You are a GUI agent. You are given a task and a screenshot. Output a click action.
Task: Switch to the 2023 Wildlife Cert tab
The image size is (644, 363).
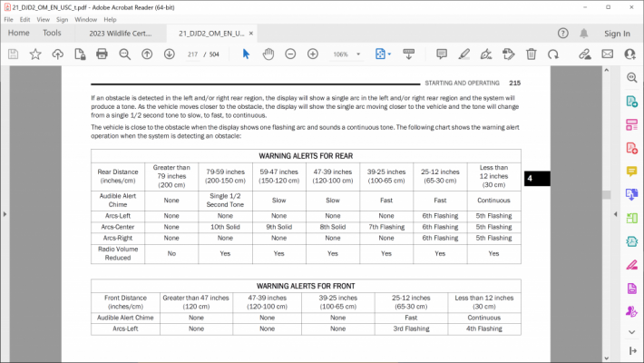tap(121, 34)
